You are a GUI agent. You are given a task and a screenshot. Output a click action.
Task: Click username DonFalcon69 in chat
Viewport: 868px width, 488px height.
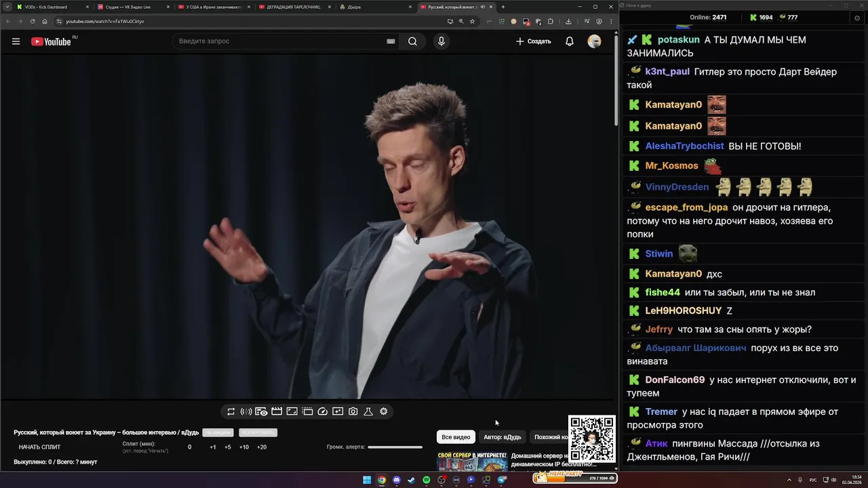click(x=675, y=380)
